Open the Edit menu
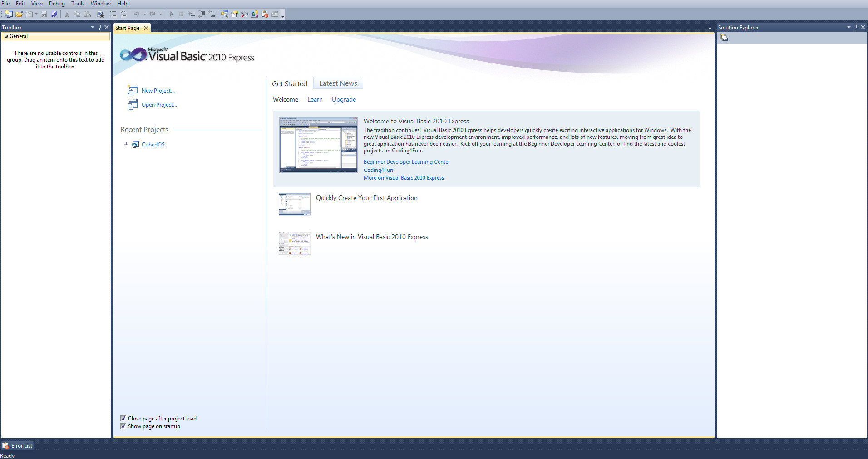The image size is (868, 459). [x=20, y=4]
